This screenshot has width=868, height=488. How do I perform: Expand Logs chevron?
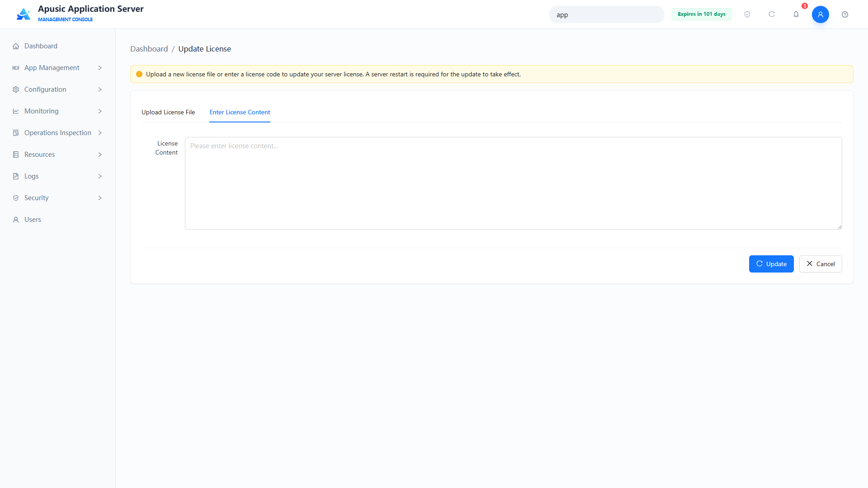coord(100,176)
